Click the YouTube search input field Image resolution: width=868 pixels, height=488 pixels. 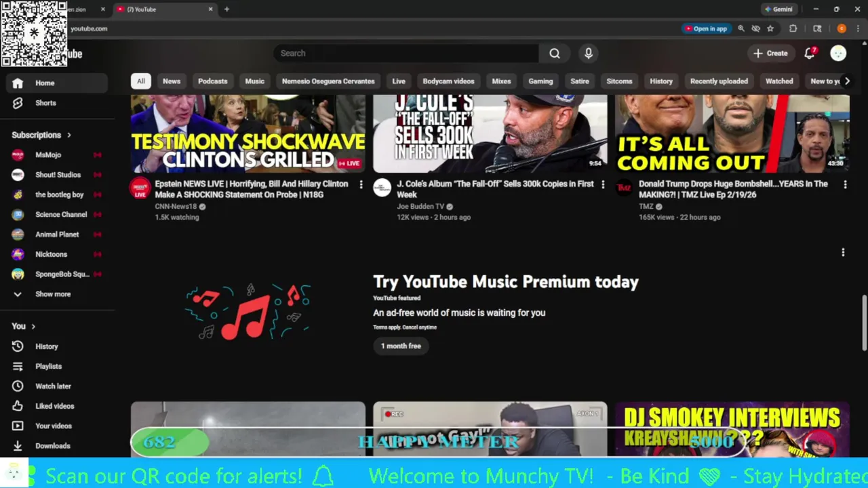[407, 53]
